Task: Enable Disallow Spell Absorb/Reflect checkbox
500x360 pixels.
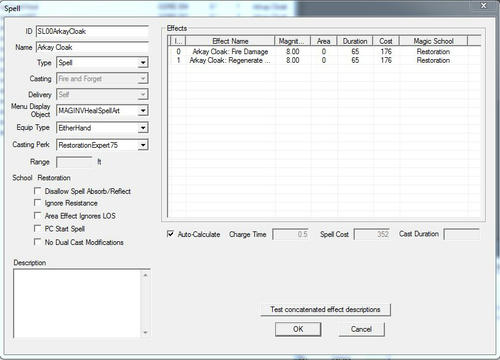Action: (37, 191)
